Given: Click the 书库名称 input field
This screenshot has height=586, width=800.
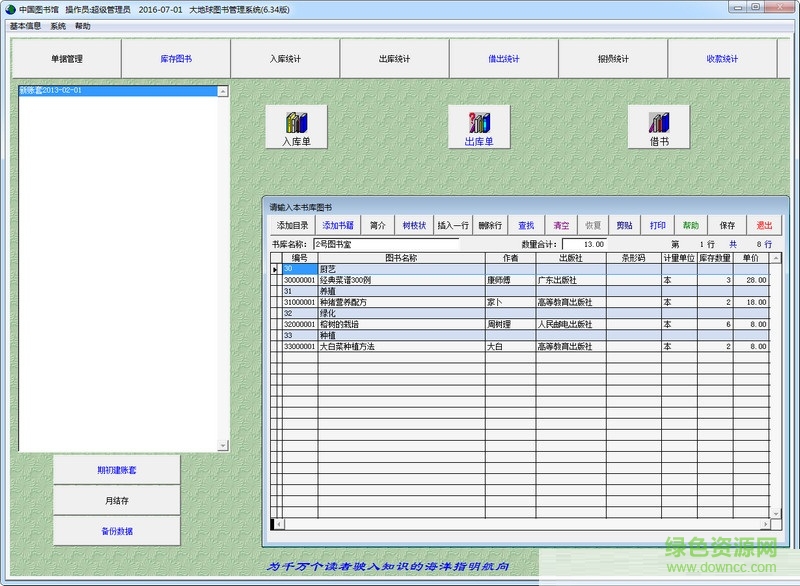Looking at the screenshot, I should coord(385,243).
